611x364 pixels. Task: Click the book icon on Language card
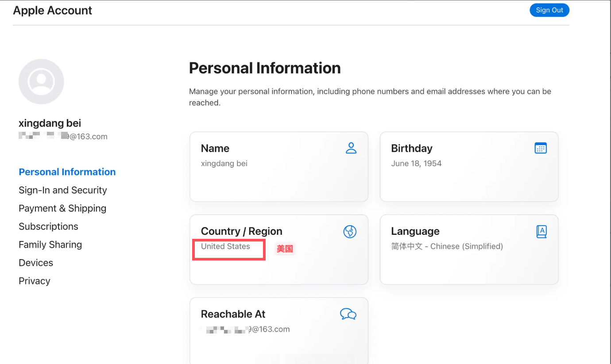[541, 231]
